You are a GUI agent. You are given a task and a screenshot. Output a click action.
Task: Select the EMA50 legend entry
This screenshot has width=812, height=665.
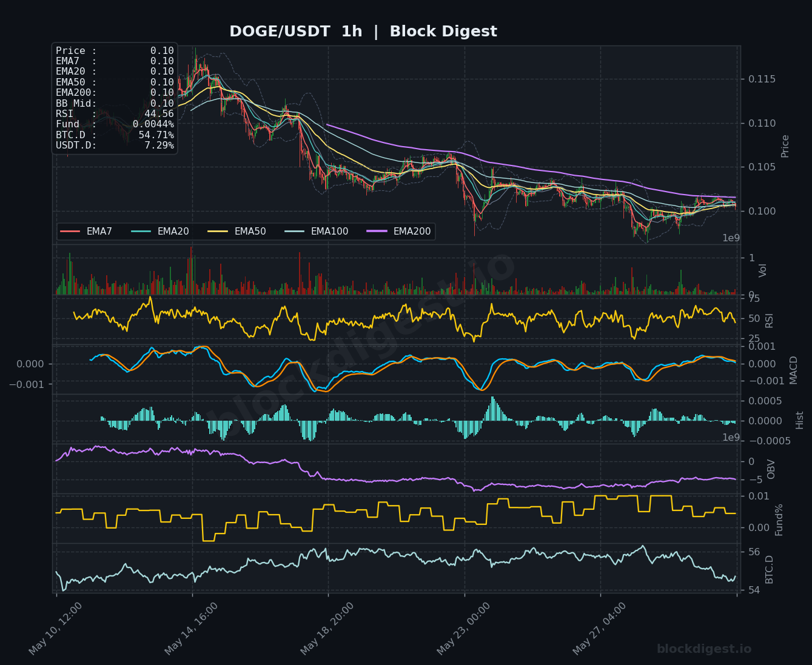[x=237, y=232]
